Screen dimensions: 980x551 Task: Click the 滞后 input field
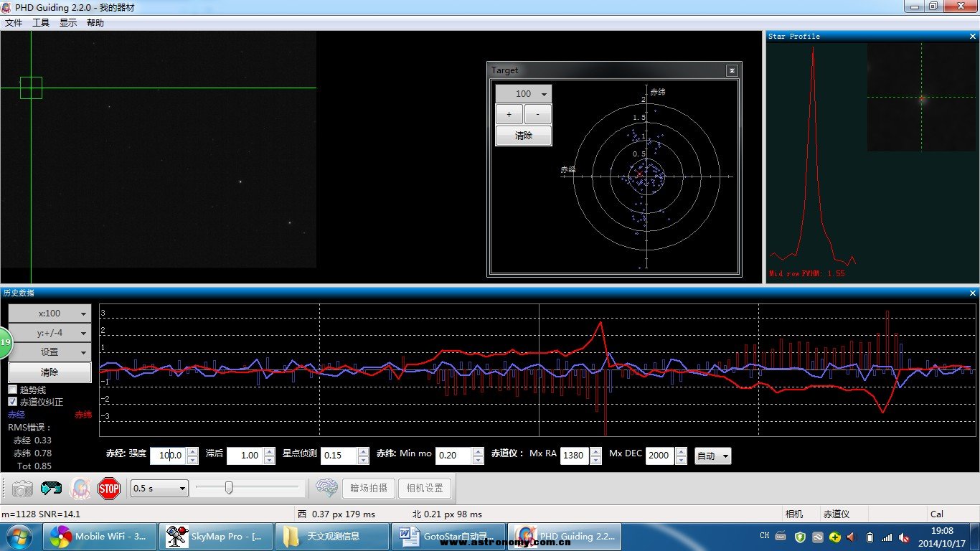click(x=245, y=456)
